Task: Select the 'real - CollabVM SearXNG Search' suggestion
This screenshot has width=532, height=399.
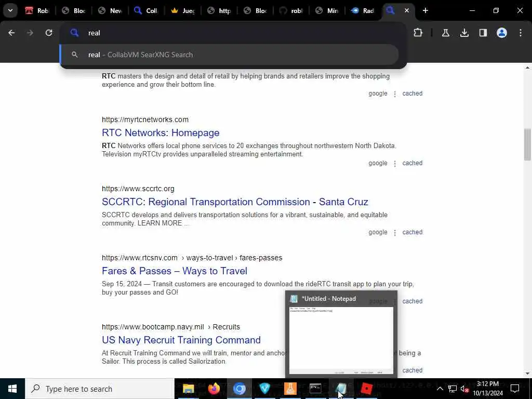Action: (x=229, y=55)
